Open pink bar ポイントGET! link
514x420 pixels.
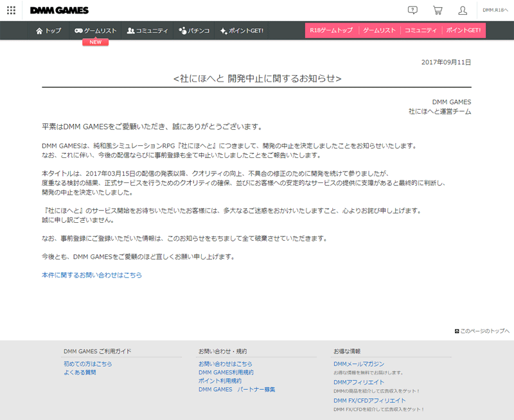463,30
